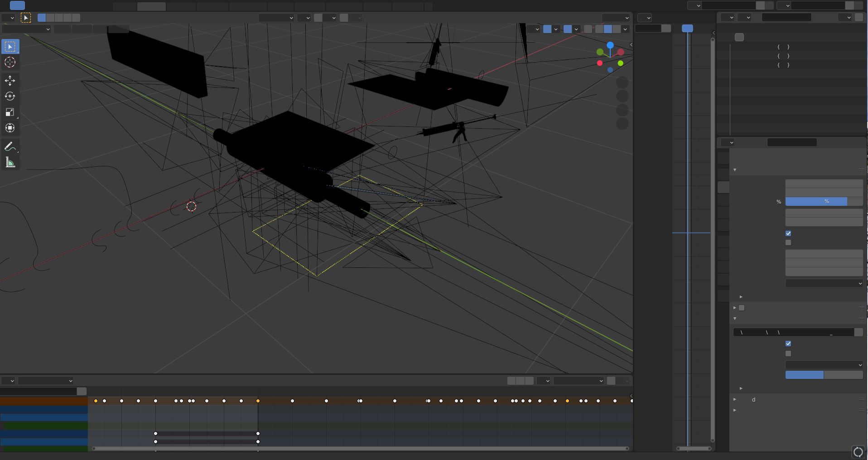Screen dimensions: 868x460
Task: Enable the unchecked Crop to Render Region checkbox
Action: [x=788, y=242]
